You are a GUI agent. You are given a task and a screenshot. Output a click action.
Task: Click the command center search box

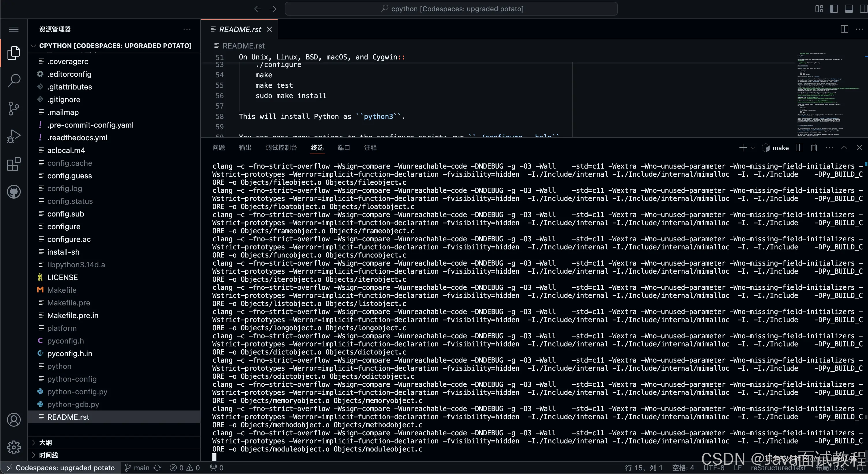pos(451,9)
